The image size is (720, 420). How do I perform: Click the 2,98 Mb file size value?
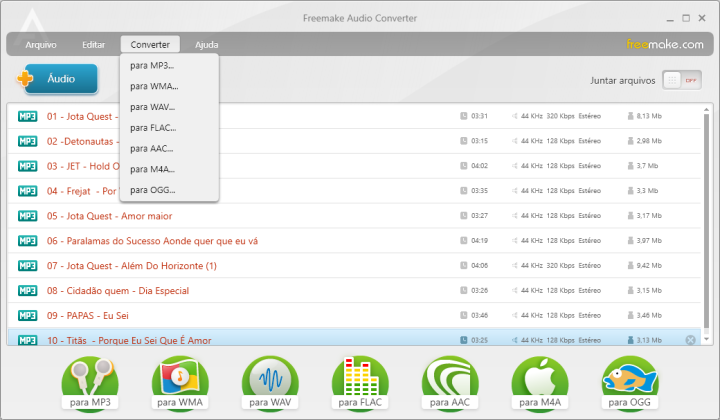tap(649, 141)
